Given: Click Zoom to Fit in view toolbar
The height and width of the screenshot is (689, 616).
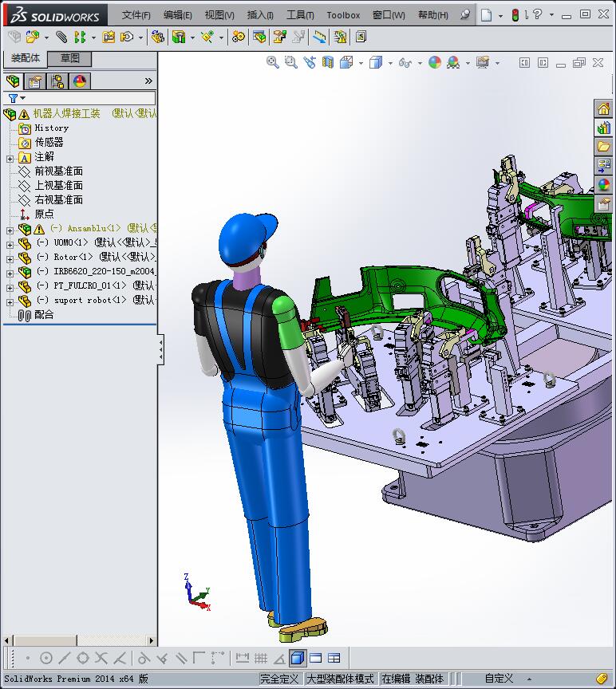Looking at the screenshot, I should (273, 62).
